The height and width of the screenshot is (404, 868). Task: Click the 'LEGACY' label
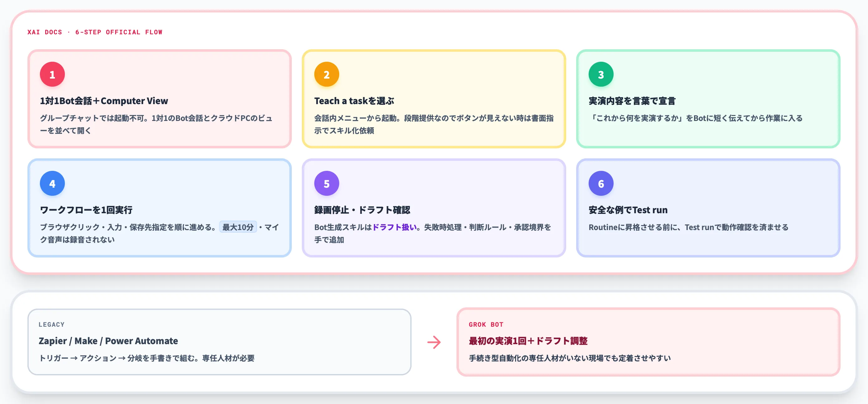(x=51, y=324)
